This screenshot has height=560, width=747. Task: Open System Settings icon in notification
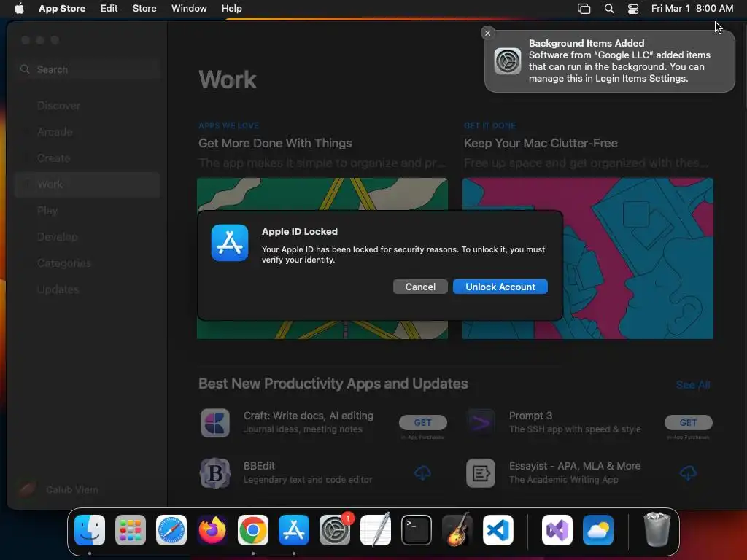508,61
